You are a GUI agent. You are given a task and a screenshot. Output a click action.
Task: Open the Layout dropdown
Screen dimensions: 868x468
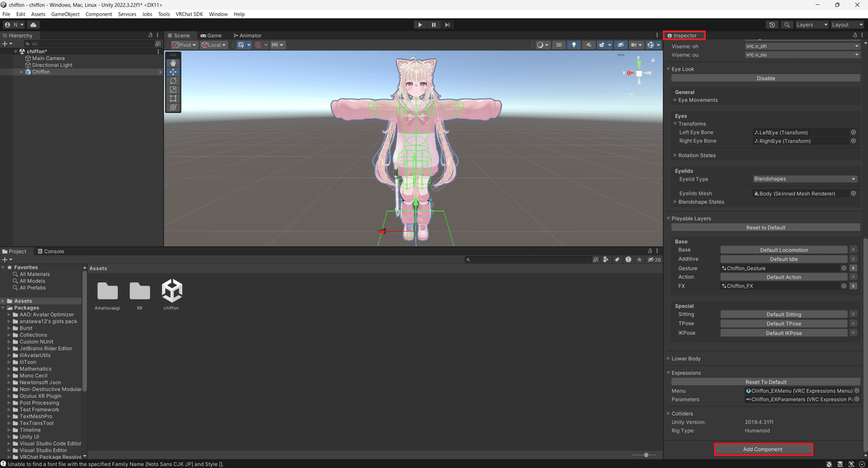pos(846,25)
